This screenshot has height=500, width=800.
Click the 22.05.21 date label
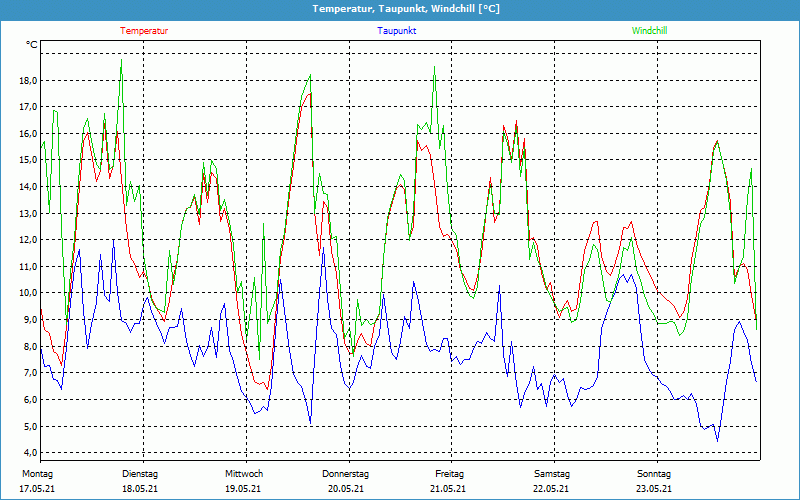tap(551, 489)
